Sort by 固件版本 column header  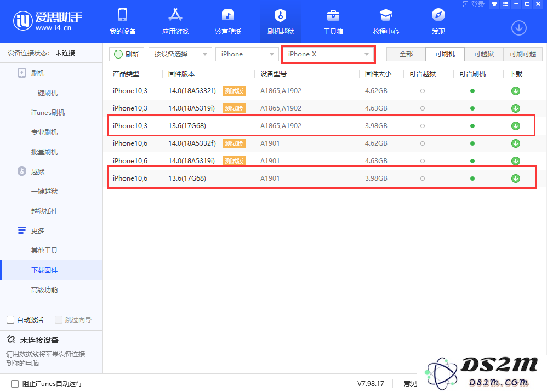click(181, 74)
